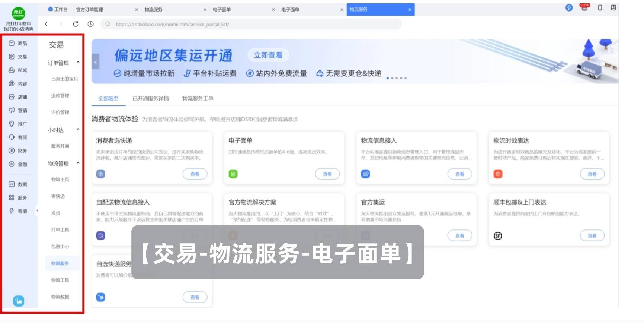Click the blue bird chat icon at sidebar bottom
Image resolution: width=644 pixels, height=323 pixels.
pyautogui.click(x=19, y=301)
